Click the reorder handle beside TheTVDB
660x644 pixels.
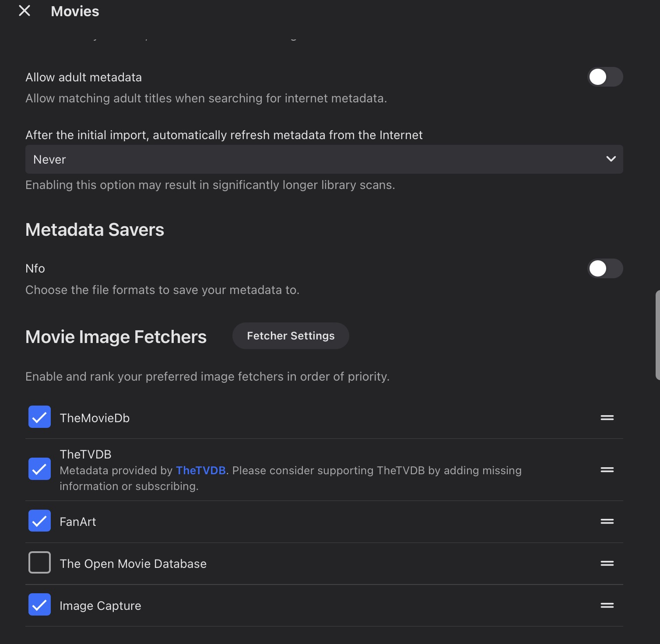pyautogui.click(x=607, y=470)
